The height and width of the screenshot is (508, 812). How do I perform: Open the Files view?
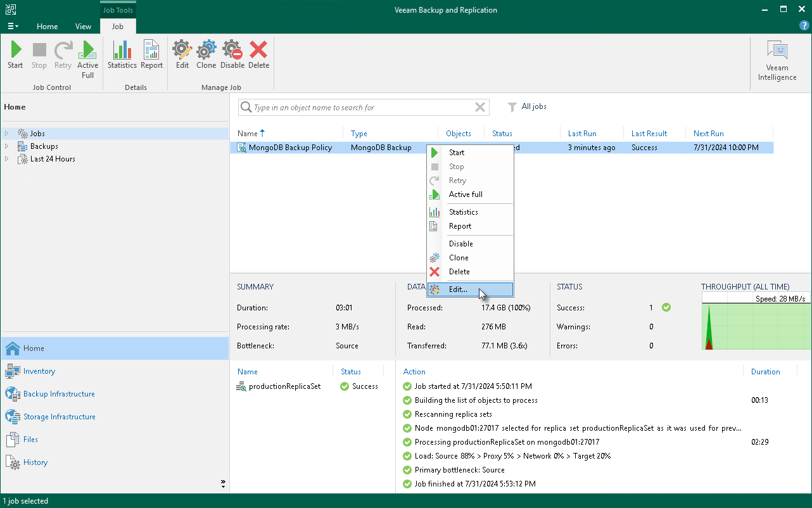tap(115, 440)
